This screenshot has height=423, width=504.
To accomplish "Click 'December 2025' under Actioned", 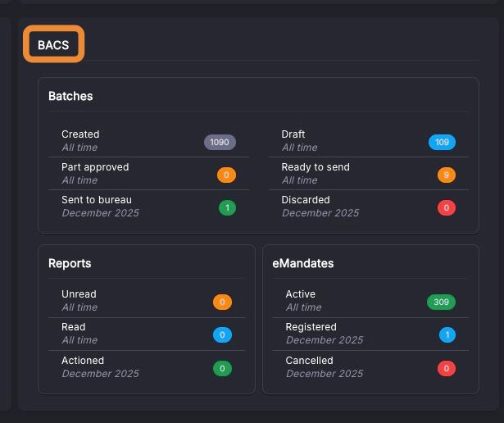I will click(x=100, y=374).
